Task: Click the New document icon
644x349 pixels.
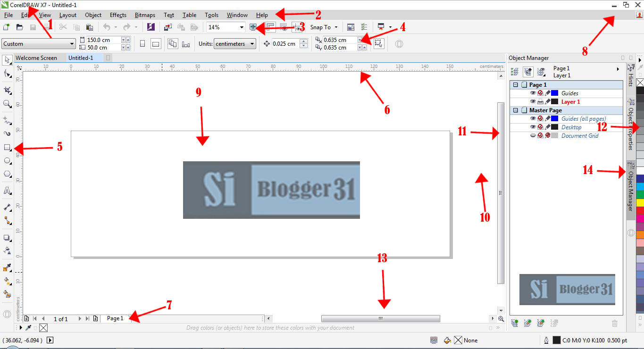Action: point(7,27)
